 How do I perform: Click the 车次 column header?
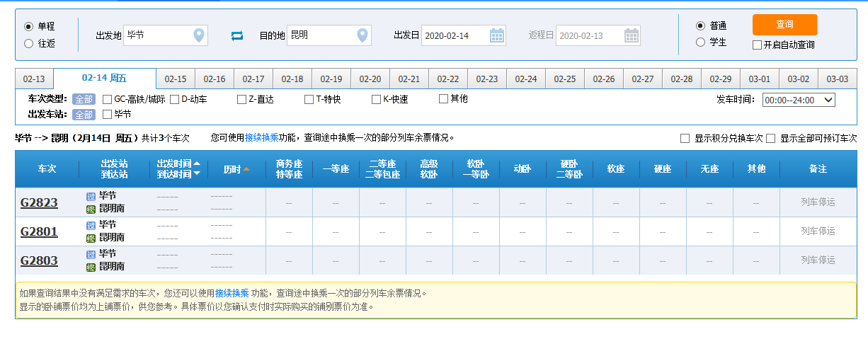coord(47,169)
